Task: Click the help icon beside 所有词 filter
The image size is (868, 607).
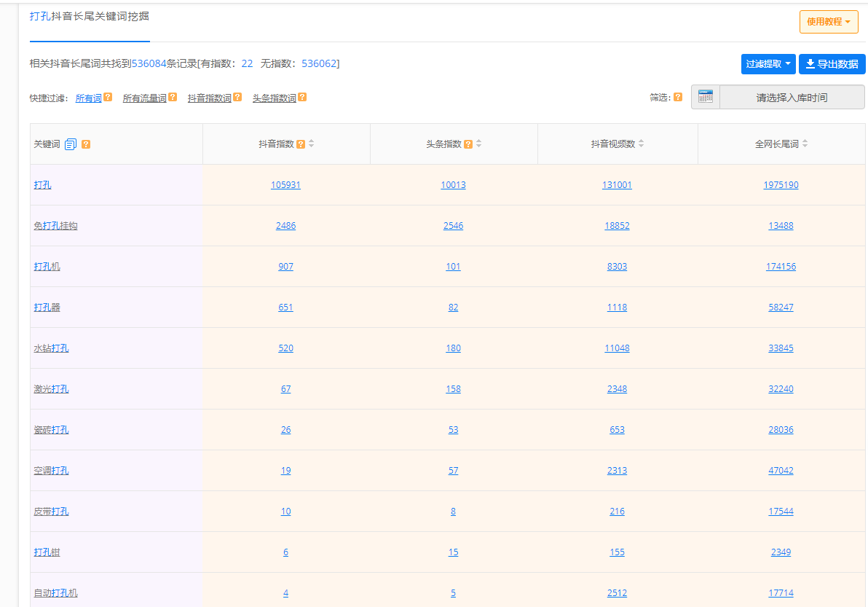Action: click(108, 97)
